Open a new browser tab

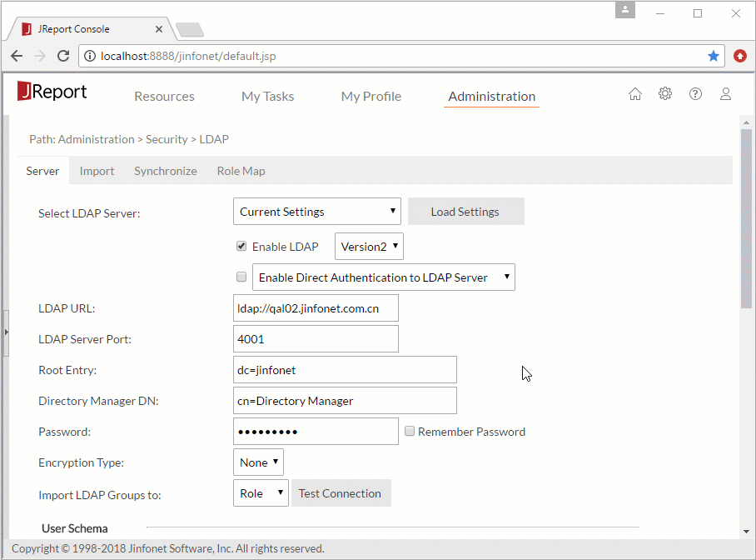[190, 30]
